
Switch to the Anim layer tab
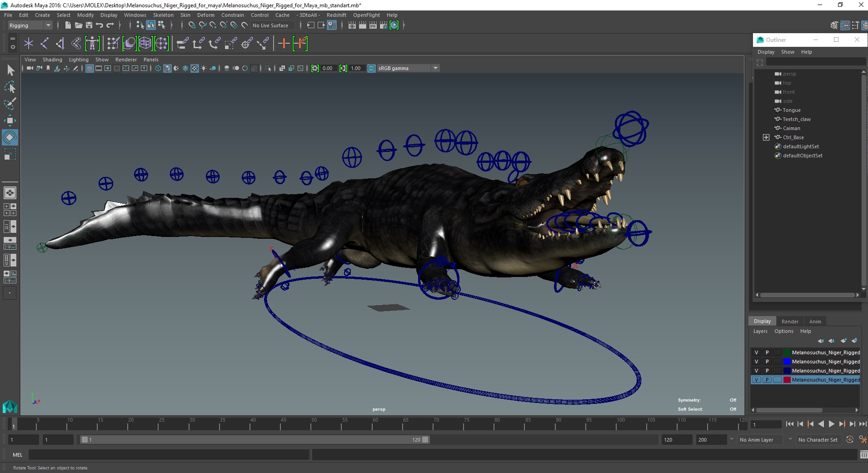pos(815,322)
